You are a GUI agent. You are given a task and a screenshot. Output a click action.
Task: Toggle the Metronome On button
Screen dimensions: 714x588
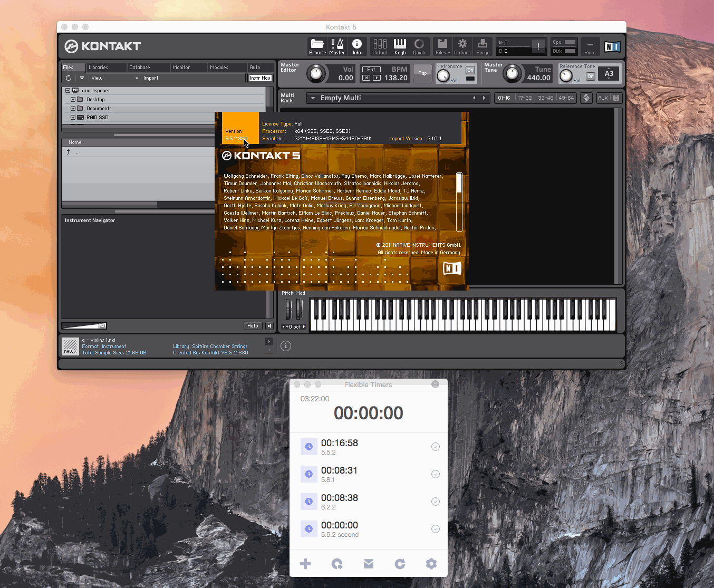click(x=470, y=70)
